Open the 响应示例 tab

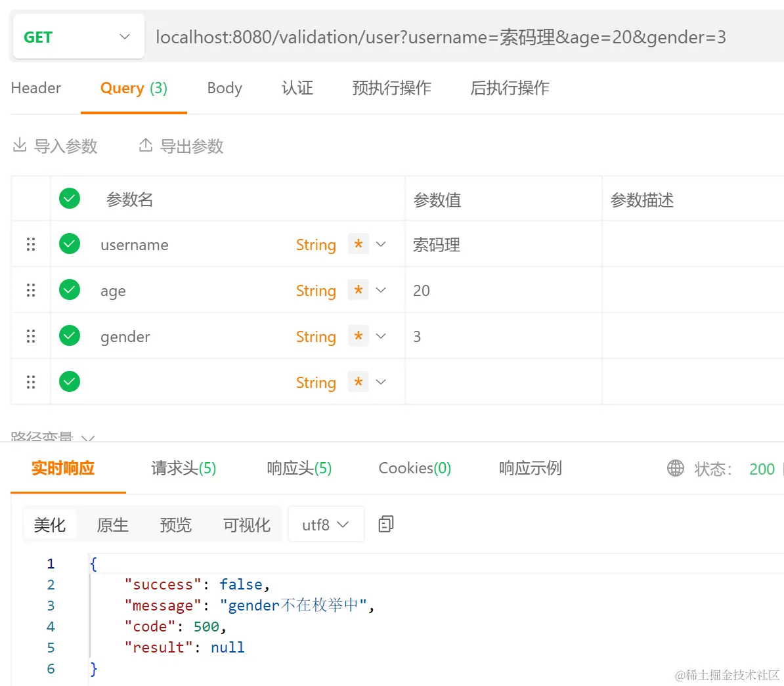click(530, 468)
